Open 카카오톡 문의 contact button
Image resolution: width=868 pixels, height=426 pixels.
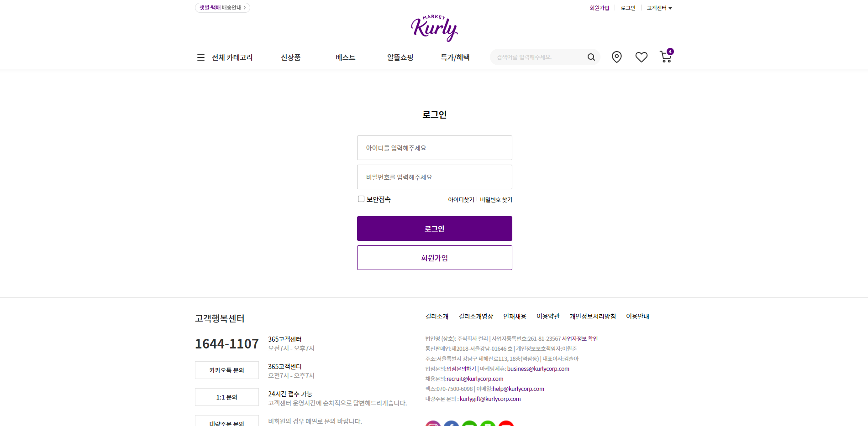click(226, 370)
